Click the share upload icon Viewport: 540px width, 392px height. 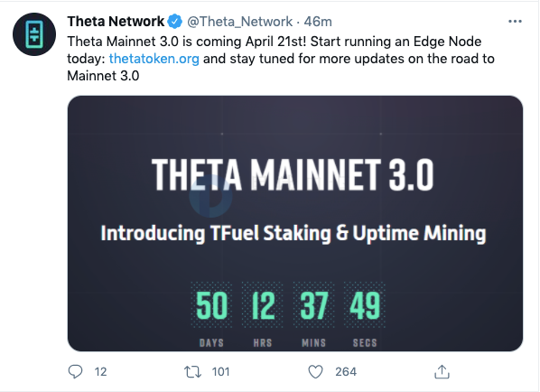click(x=442, y=371)
